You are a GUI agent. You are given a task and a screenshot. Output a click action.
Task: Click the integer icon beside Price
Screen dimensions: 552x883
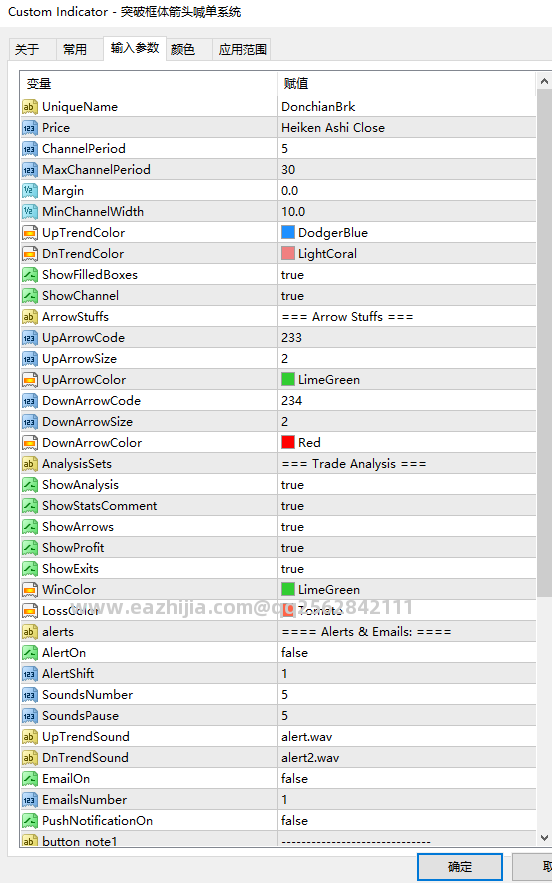tap(30, 128)
